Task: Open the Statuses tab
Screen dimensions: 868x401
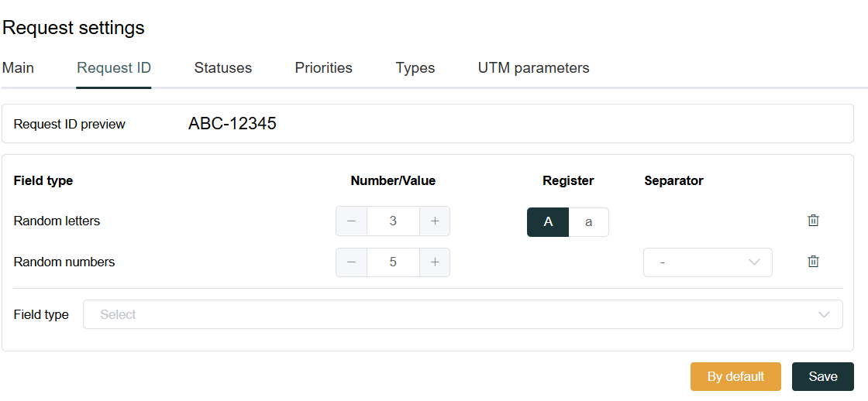Action: (223, 68)
